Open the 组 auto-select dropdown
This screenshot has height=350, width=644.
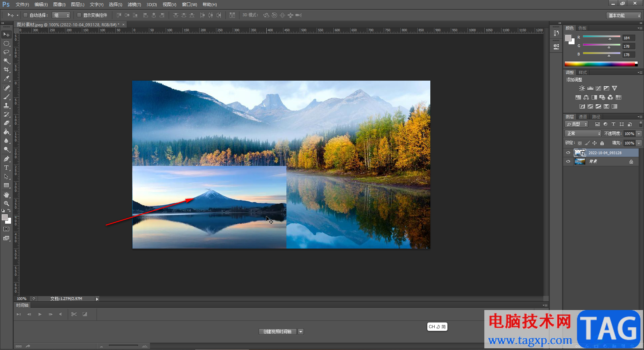point(61,15)
